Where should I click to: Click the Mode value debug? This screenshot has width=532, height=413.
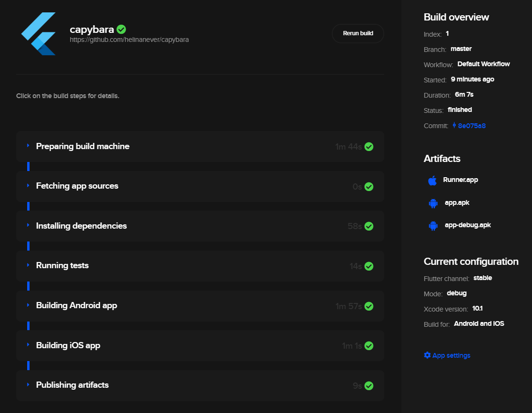(x=457, y=293)
